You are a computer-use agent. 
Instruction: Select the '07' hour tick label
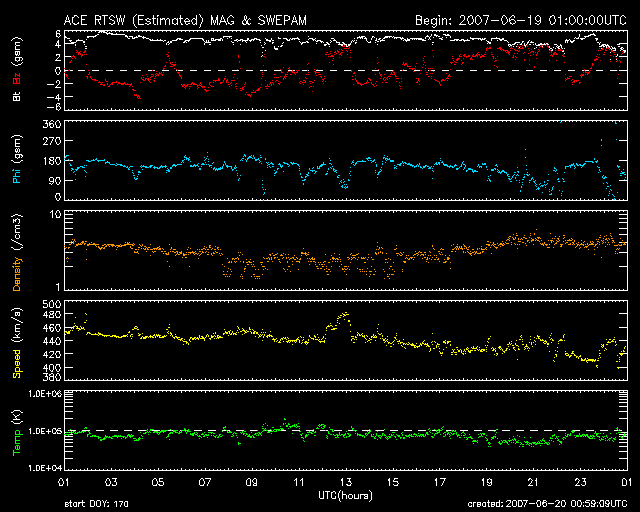tap(205, 483)
